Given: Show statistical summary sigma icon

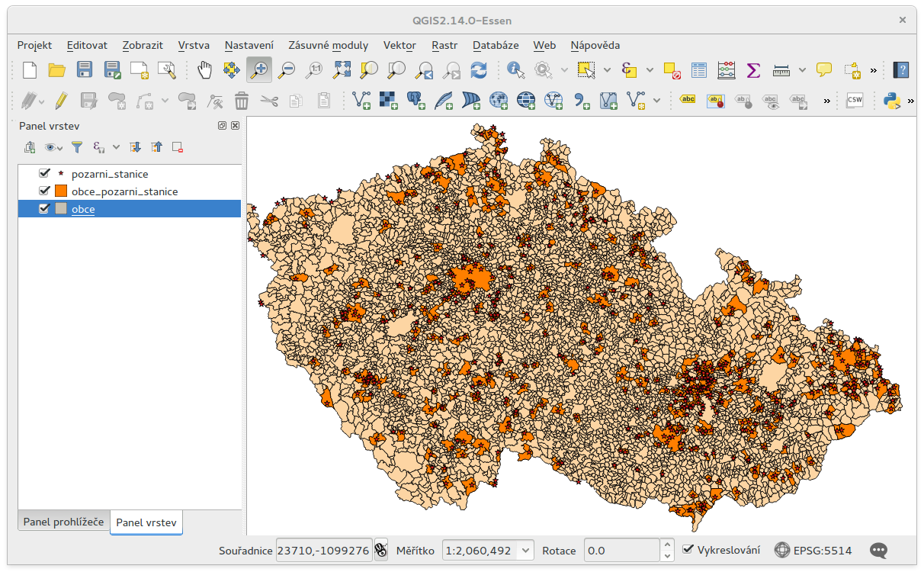Looking at the screenshot, I should point(753,70).
